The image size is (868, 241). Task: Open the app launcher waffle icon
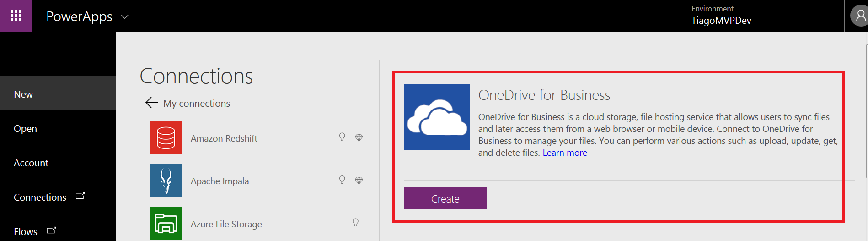(x=16, y=16)
